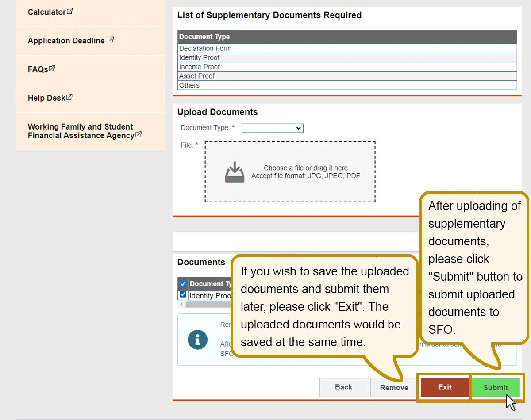Select the Declaration Form row
Screen dimensions: 531x420
pos(347,48)
